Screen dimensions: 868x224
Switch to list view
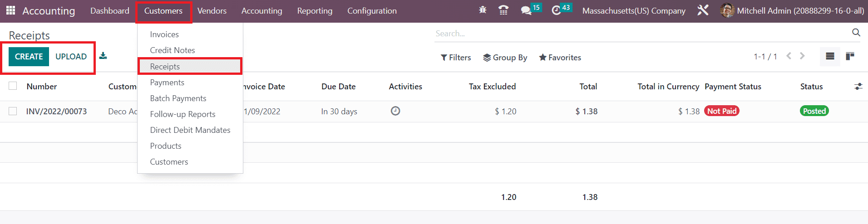[x=830, y=56]
